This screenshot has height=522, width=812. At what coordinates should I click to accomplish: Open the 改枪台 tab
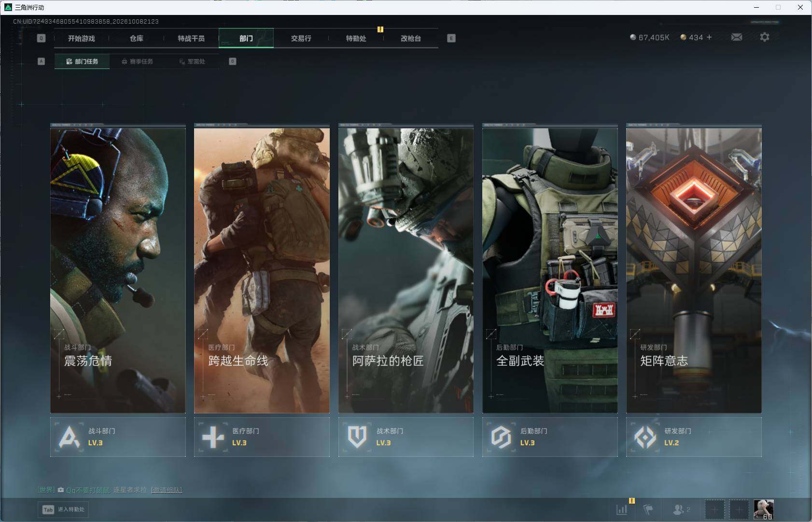pos(411,38)
